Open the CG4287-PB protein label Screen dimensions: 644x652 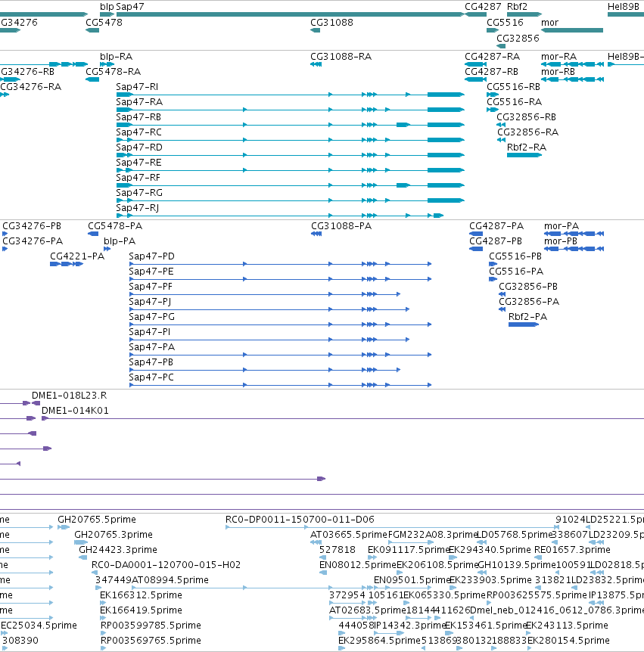[x=496, y=241]
